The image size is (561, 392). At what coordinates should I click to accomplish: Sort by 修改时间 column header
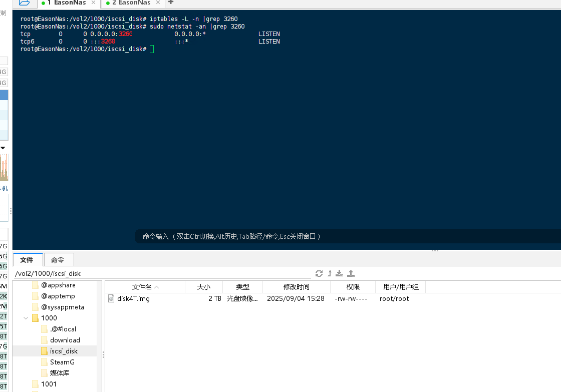pyautogui.click(x=296, y=287)
